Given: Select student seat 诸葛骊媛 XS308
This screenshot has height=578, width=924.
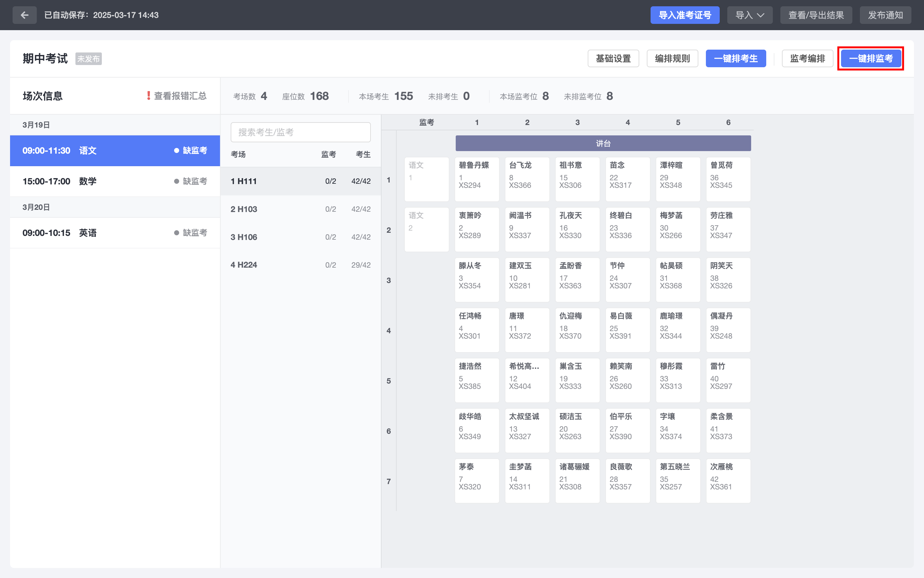Looking at the screenshot, I should (x=578, y=481).
